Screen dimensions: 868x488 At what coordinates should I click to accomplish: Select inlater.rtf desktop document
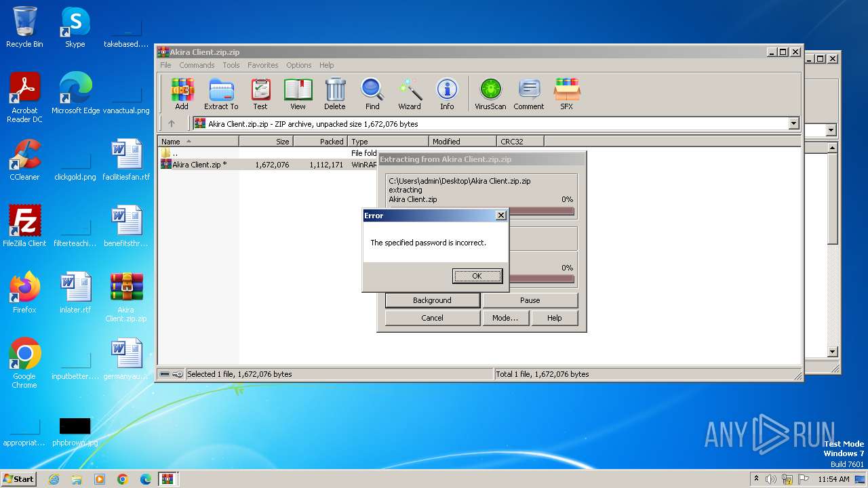(x=75, y=293)
